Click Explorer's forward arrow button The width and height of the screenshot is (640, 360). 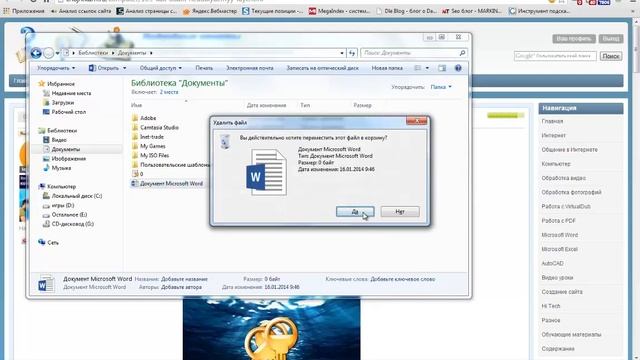pos(49,53)
